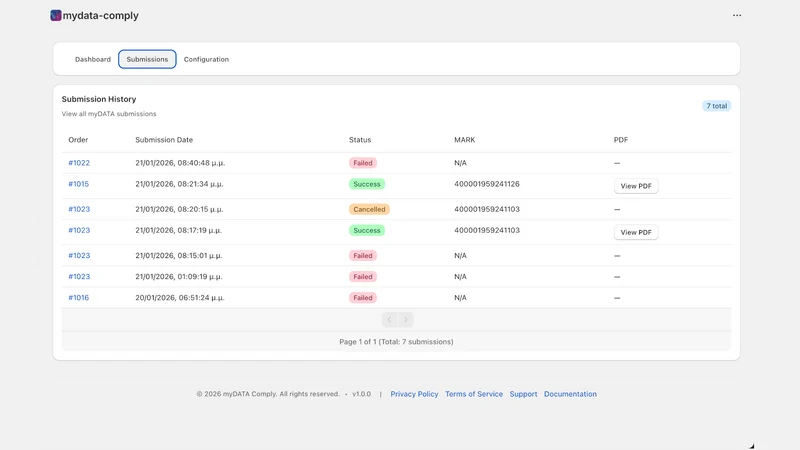Click the Failed badge in the 01:09:19 row
The width and height of the screenshot is (800, 450).
(363, 277)
